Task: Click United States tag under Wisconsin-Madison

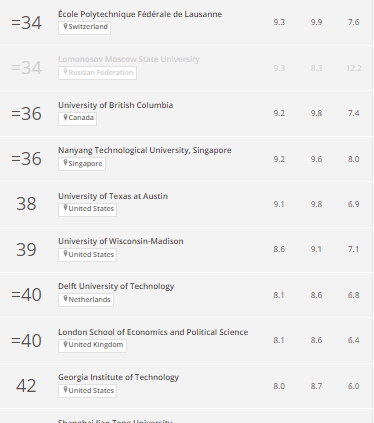Action: pyautogui.click(x=87, y=255)
